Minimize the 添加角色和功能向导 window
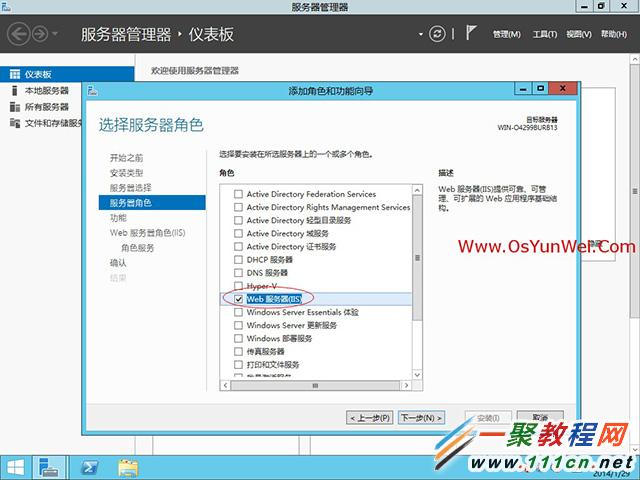The height and width of the screenshot is (480, 640). (523, 88)
